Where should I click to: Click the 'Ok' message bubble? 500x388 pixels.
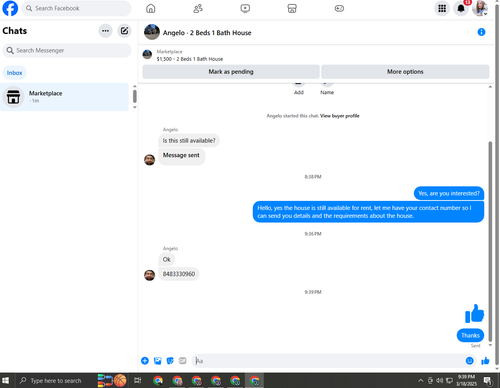pyautogui.click(x=167, y=259)
